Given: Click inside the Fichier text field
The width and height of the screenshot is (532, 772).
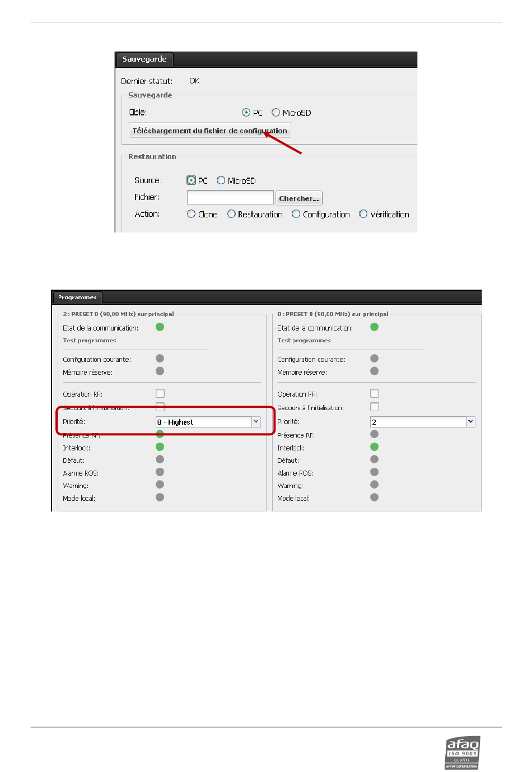Looking at the screenshot, I should tap(230, 198).
